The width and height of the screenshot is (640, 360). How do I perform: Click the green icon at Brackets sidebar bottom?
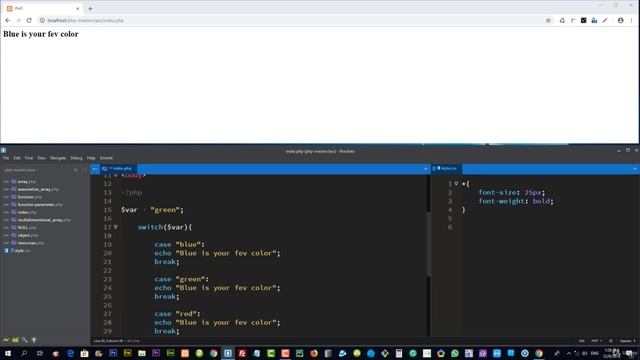tap(16, 340)
